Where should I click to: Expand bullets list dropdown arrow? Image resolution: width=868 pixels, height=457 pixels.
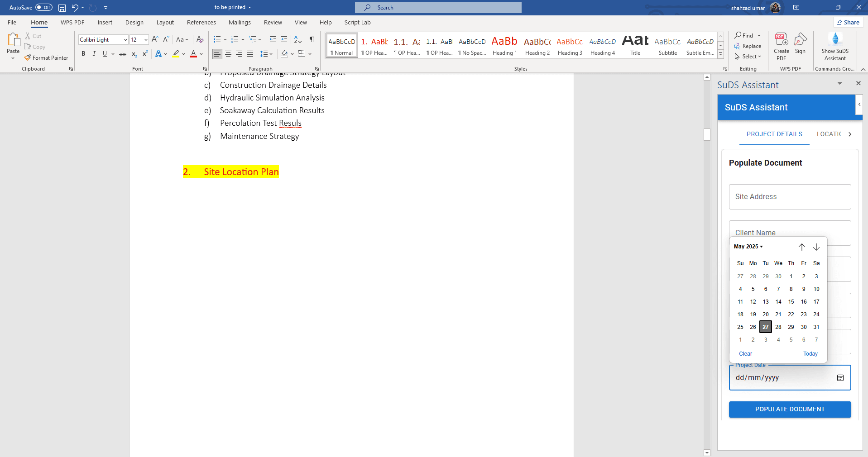(225, 39)
